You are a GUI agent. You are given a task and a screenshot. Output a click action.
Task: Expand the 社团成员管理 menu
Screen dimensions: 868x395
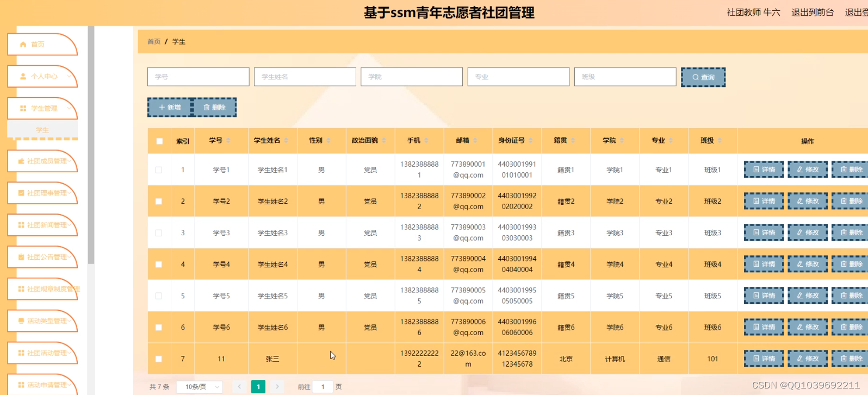click(x=42, y=161)
